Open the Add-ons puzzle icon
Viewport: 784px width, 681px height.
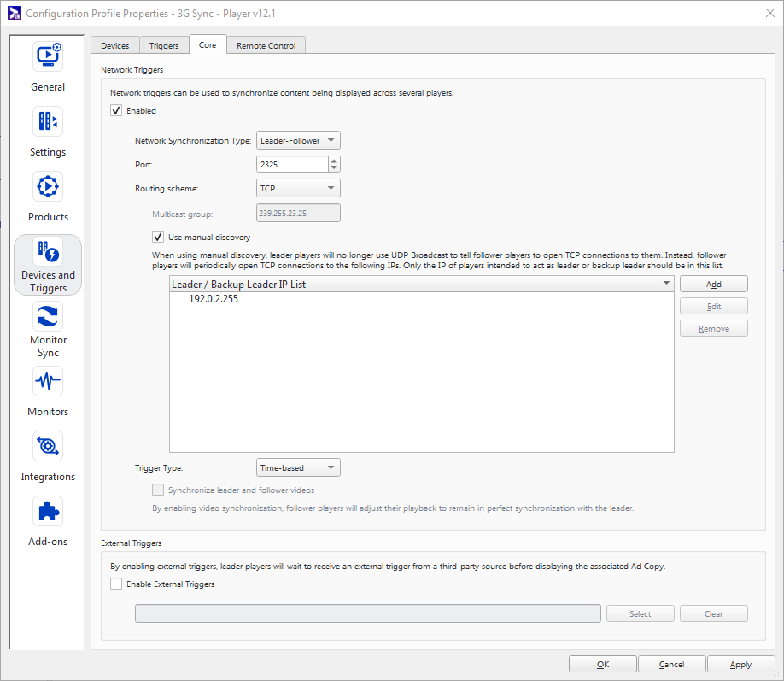(x=48, y=511)
